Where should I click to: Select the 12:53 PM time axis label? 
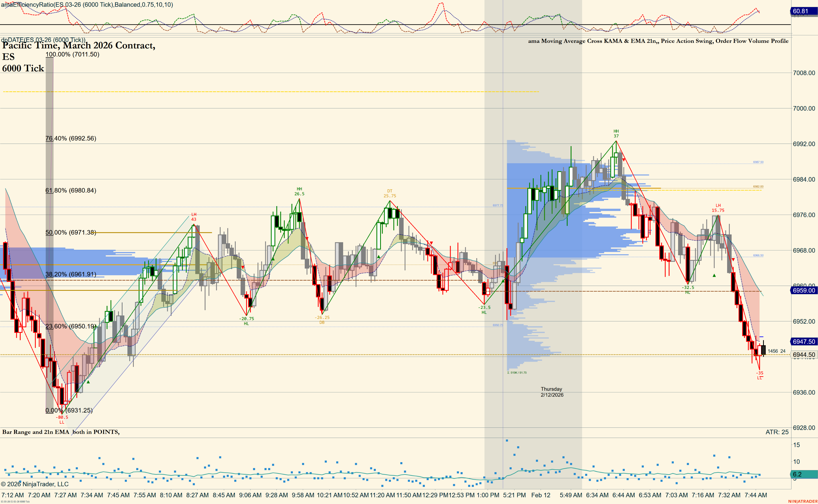[461, 495]
